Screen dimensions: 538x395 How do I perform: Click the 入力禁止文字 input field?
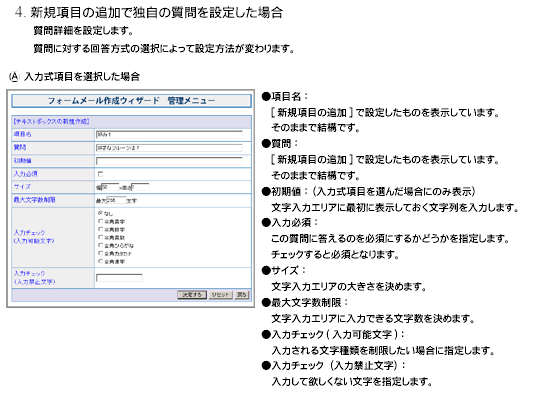click(x=119, y=278)
